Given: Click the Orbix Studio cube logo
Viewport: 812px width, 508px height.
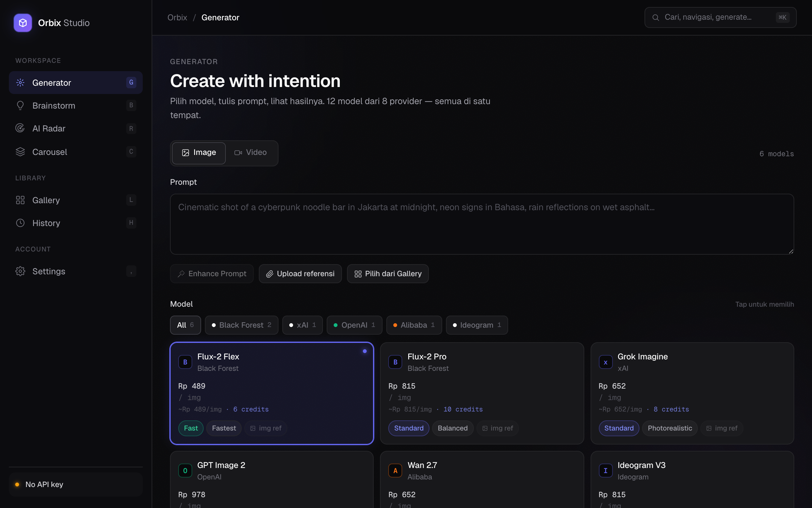Looking at the screenshot, I should 23,23.
